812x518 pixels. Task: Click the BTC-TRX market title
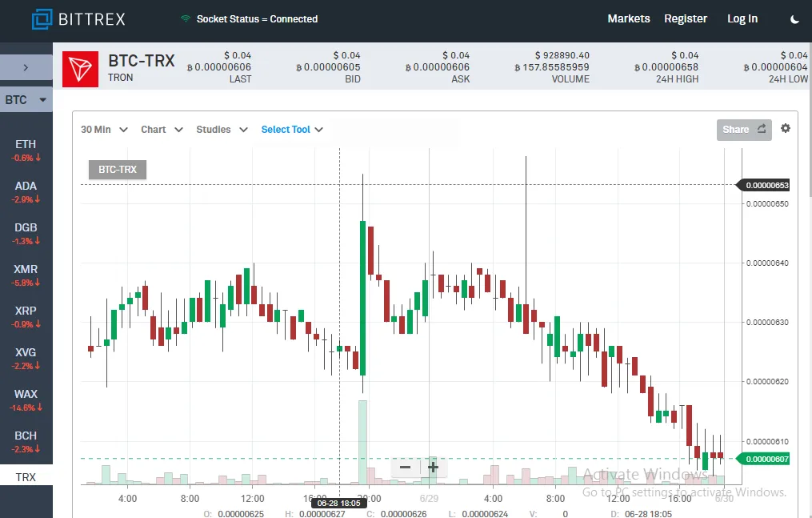coord(142,61)
